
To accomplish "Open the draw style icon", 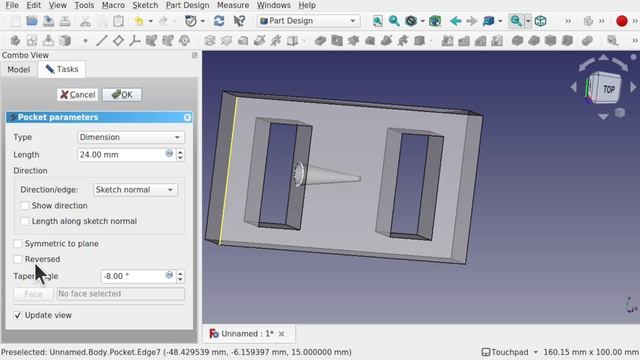I will (411, 21).
